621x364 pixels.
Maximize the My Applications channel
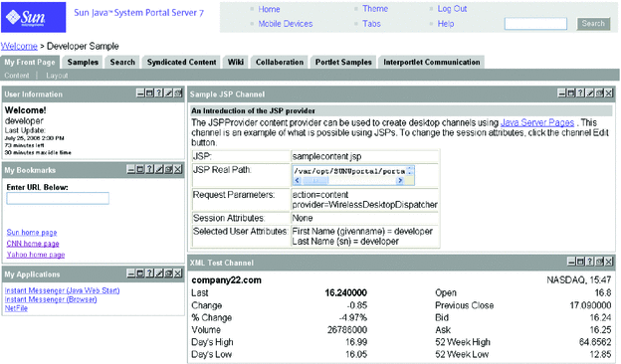click(x=140, y=273)
